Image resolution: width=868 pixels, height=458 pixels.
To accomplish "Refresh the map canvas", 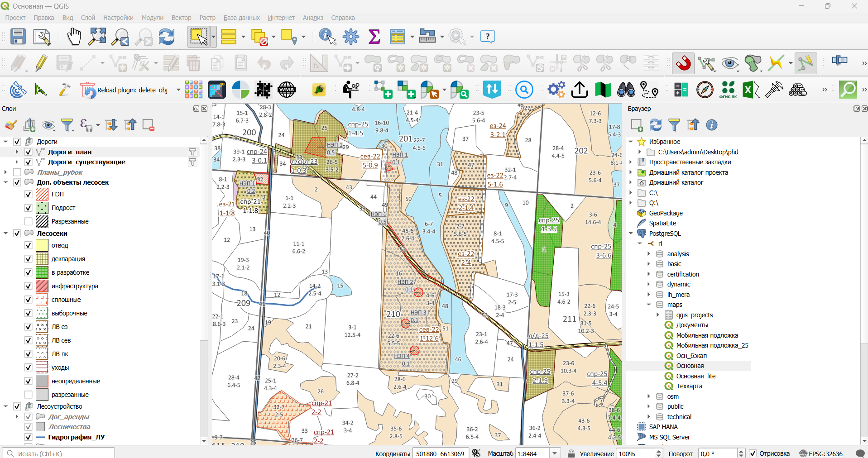I will click(x=167, y=37).
